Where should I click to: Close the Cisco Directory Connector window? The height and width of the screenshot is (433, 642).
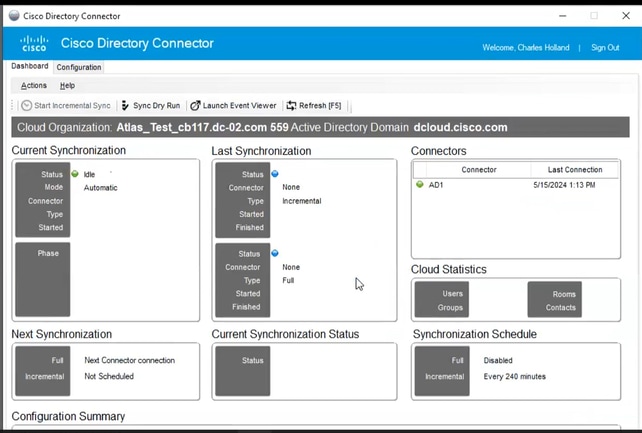626,16
